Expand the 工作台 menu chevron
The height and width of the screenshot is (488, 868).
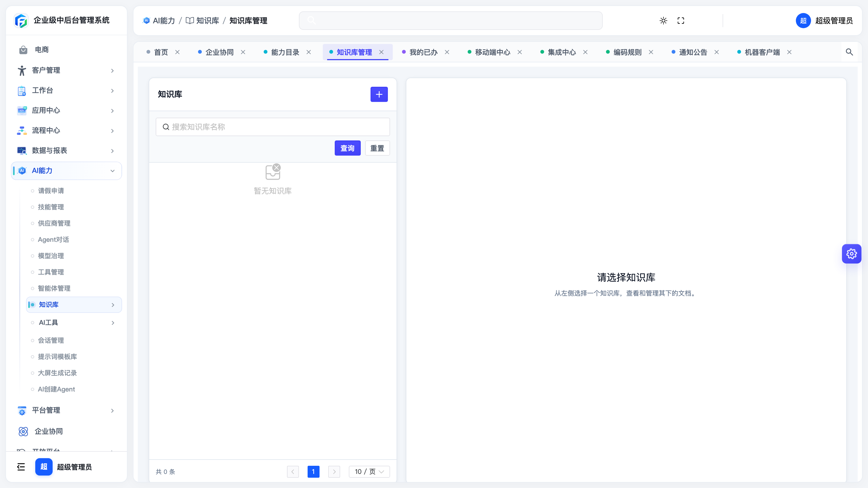pos(113,91)
